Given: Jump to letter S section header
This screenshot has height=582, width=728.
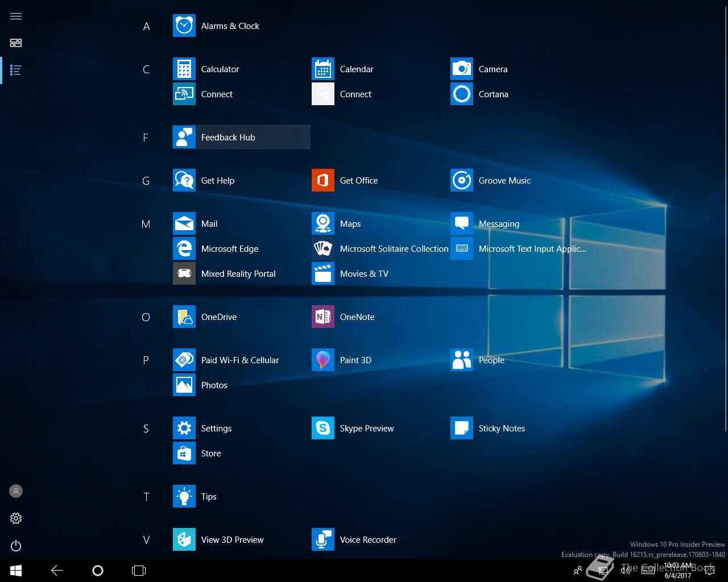Looking at the screenshot, I should click(146, 429).
